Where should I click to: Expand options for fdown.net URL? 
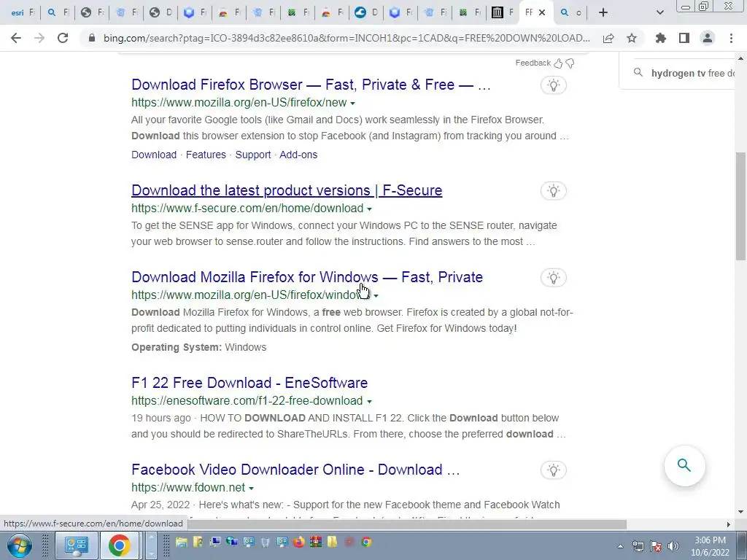click(x=251, y=488)
